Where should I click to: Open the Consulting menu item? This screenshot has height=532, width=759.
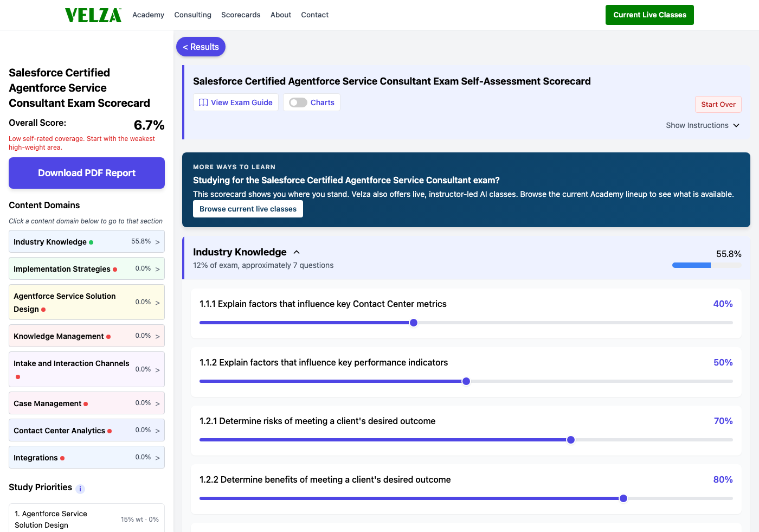point(192,15)
